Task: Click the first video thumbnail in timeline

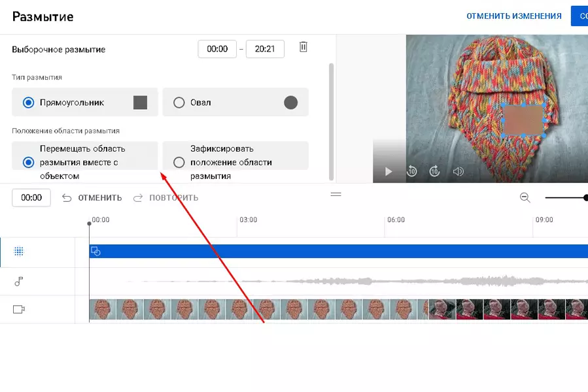Action: tap(103, 309)
